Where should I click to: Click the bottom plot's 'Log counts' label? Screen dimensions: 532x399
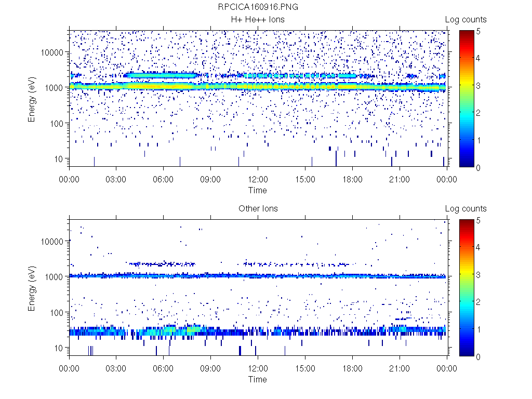tap(465, 209)
